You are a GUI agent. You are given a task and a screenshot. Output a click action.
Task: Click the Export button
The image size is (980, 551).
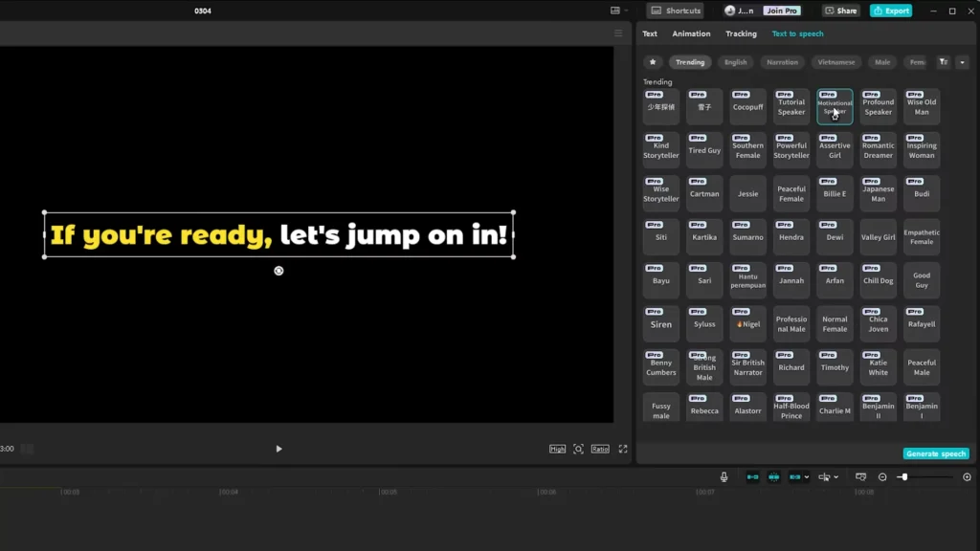pos(891,10)
